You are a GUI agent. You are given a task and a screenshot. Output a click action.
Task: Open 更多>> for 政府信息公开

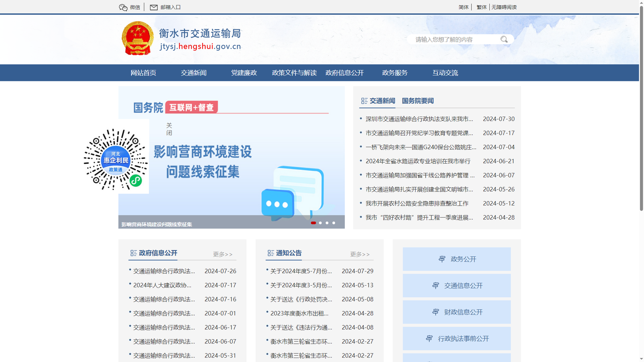click(223, 254)
